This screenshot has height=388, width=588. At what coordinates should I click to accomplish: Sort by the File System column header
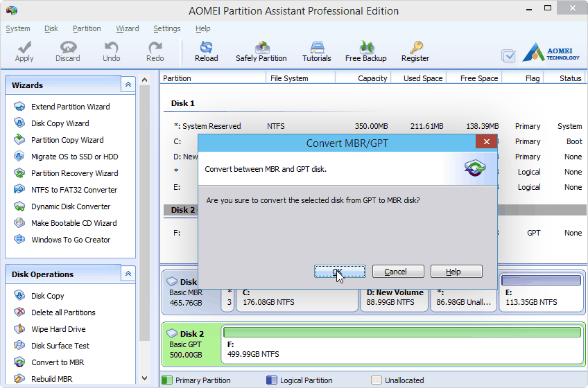[301, 78]
